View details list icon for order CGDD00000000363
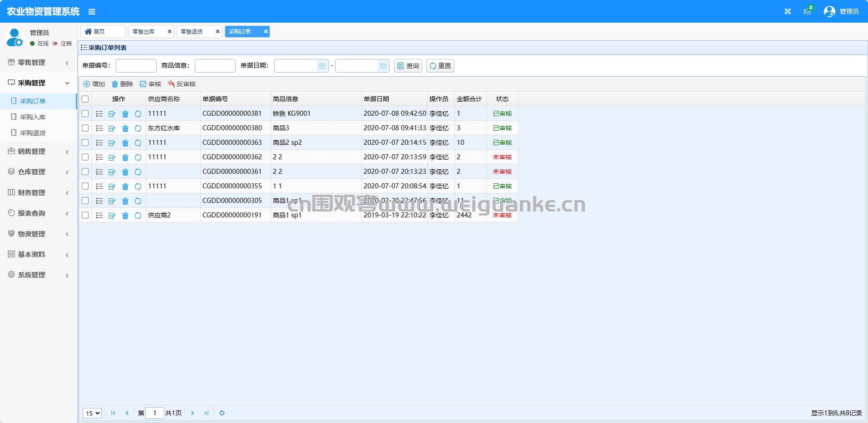This screenshot has height=423, width=868. (99, 143)
